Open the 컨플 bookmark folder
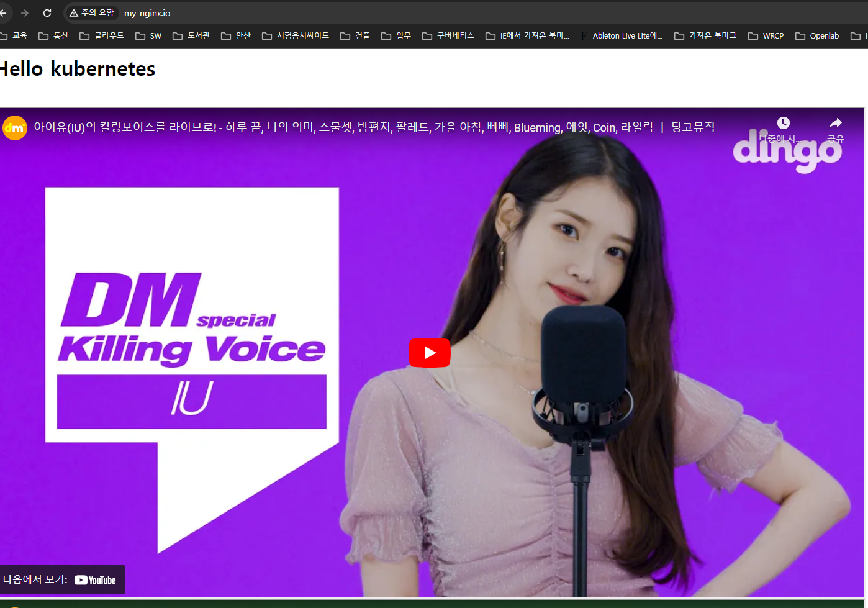 pos(355,36)
